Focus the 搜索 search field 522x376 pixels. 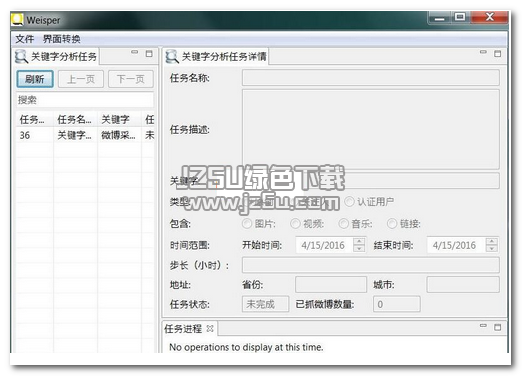coord(85,100)
